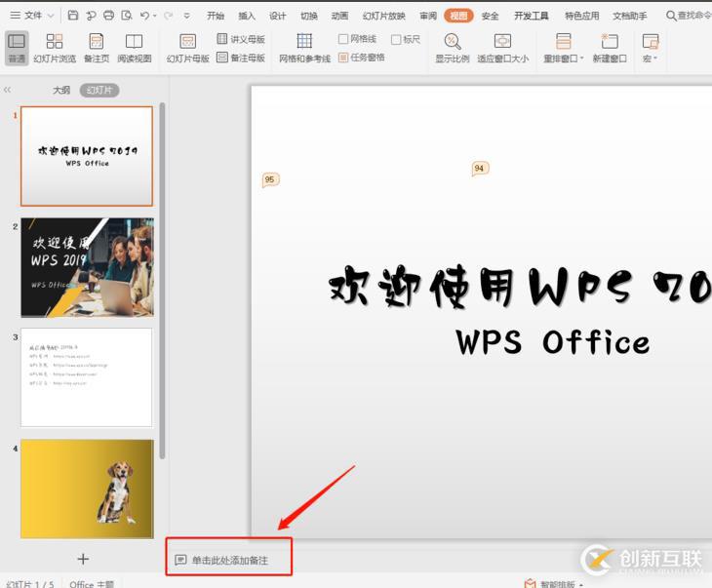Switch to the 设计 tab
Screen dimensions: 712x588
(x=277, y=16)
